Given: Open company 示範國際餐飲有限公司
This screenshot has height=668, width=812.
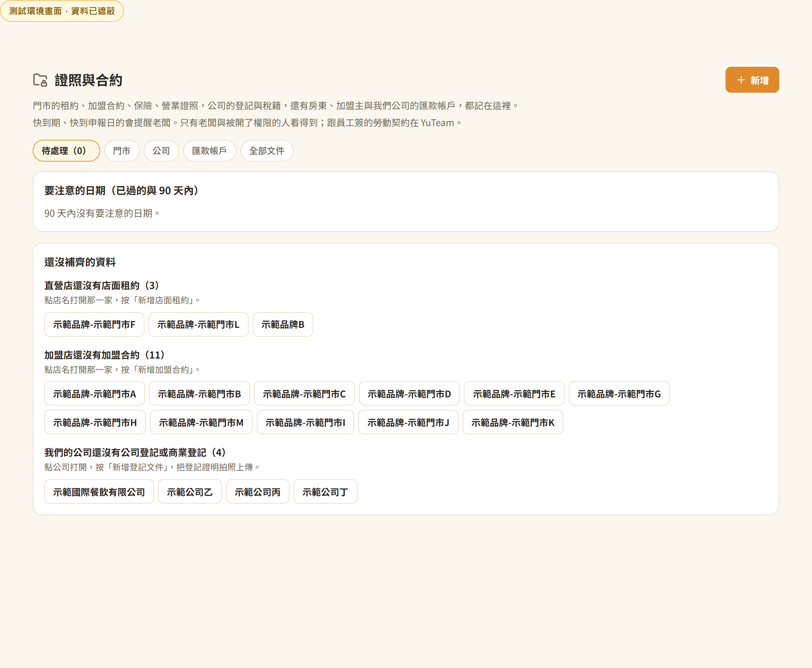Looking at the screenshot, I should [x=99, y=491].
